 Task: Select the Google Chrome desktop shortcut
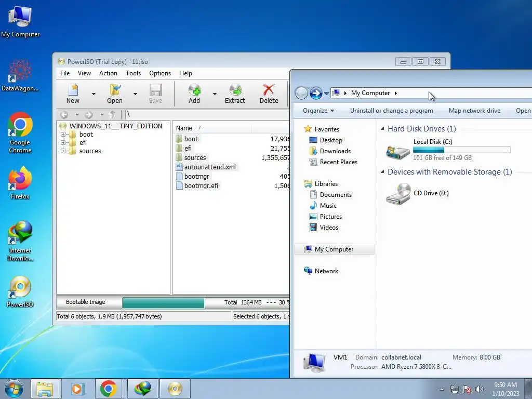[x=20, y=132]
